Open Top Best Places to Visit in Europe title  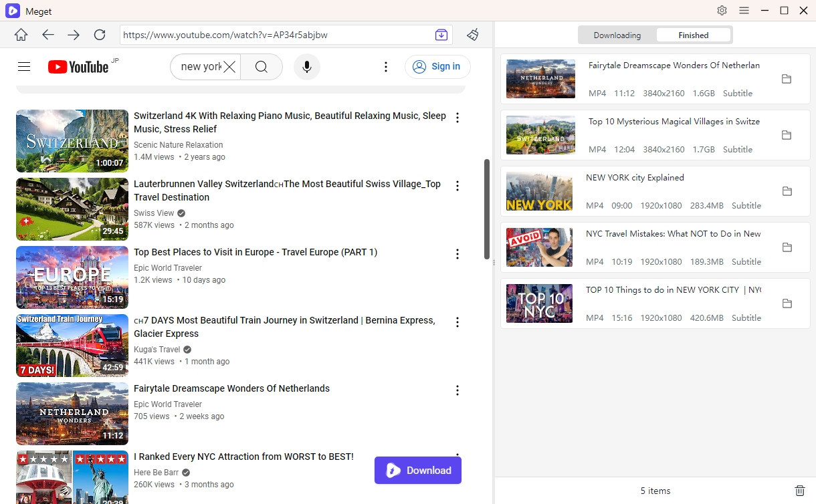coord(256,252)
